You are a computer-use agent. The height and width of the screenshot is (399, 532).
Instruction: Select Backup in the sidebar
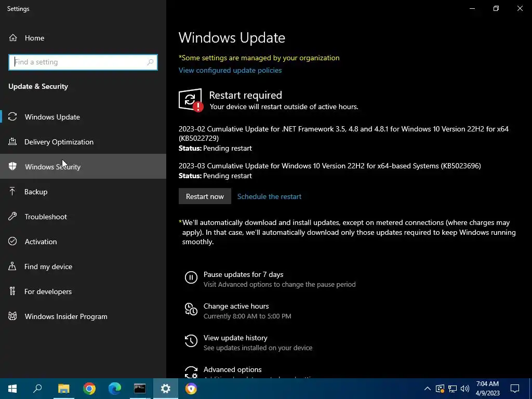(83, 191)
